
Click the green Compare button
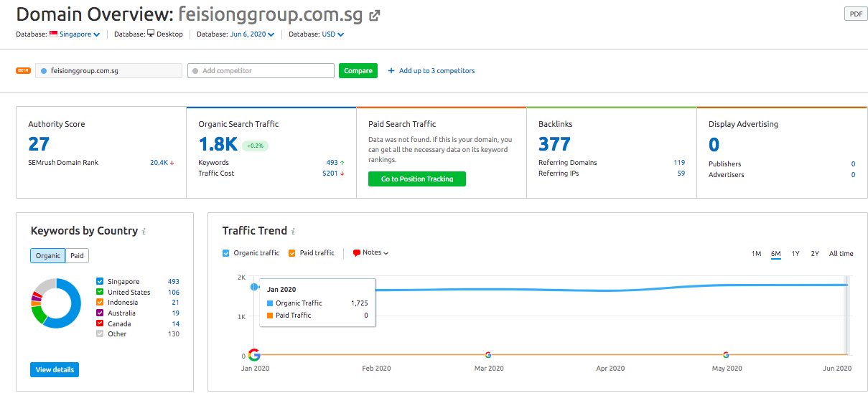[358, 71]
